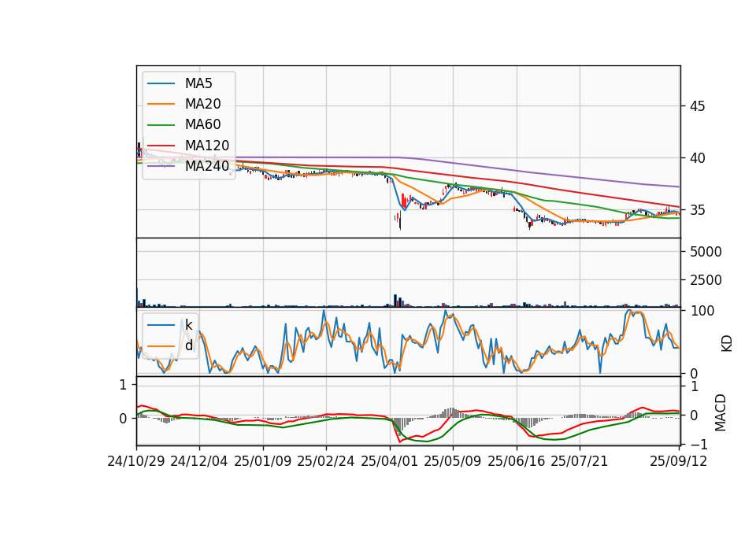Viewport: 756px width, 543px height.
Task: Click the 25/07/21 date axis label
Action: coord(579,461)
